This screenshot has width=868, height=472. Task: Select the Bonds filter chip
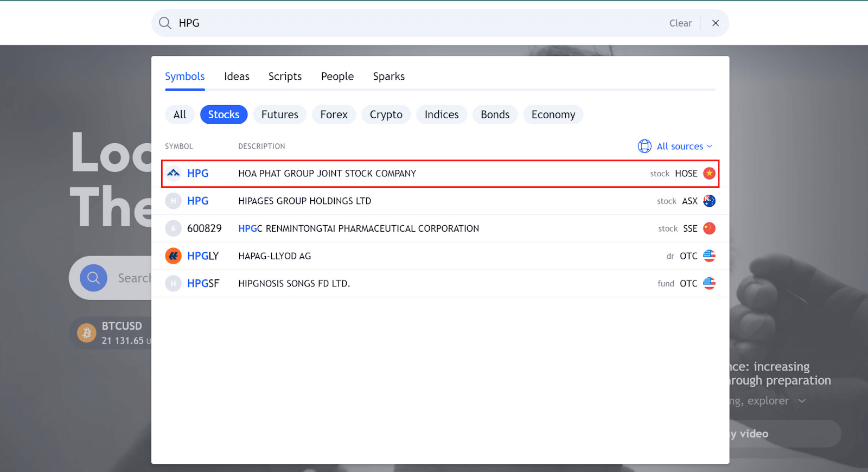[495, 114]
